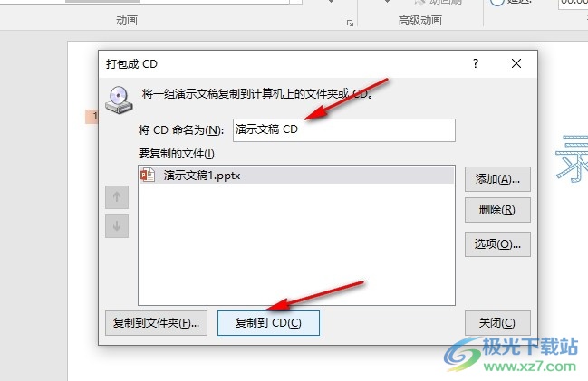588x381 pixels.
Task: Select 演示文稿1.pptx in the file list
Action: (x=296, y=175)
